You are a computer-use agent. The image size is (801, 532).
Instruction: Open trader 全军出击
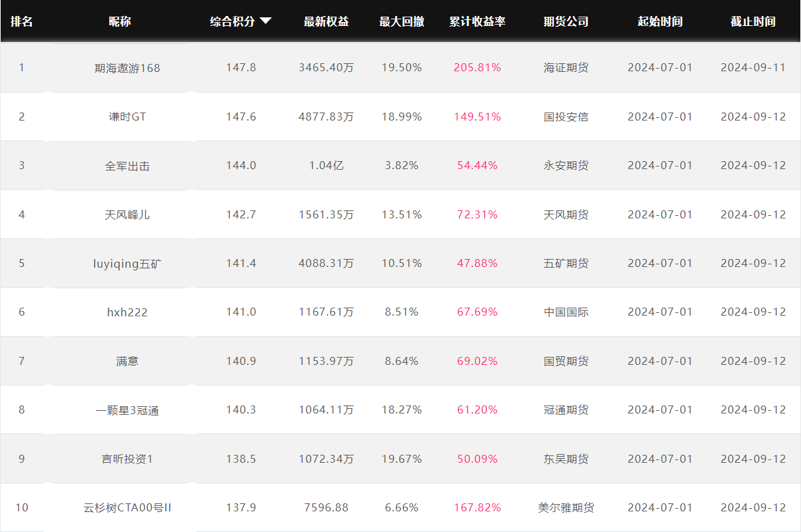(127, 166)
